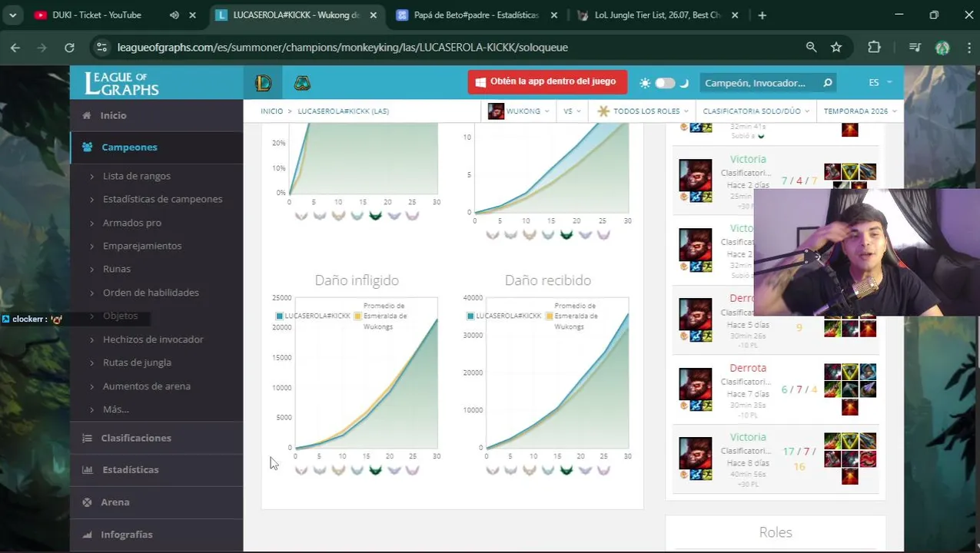Click the first item icon in 6 / 7 / 4 match
Image resolution: width=980 pixels, height=553 pixels.
tap(832, 372)
